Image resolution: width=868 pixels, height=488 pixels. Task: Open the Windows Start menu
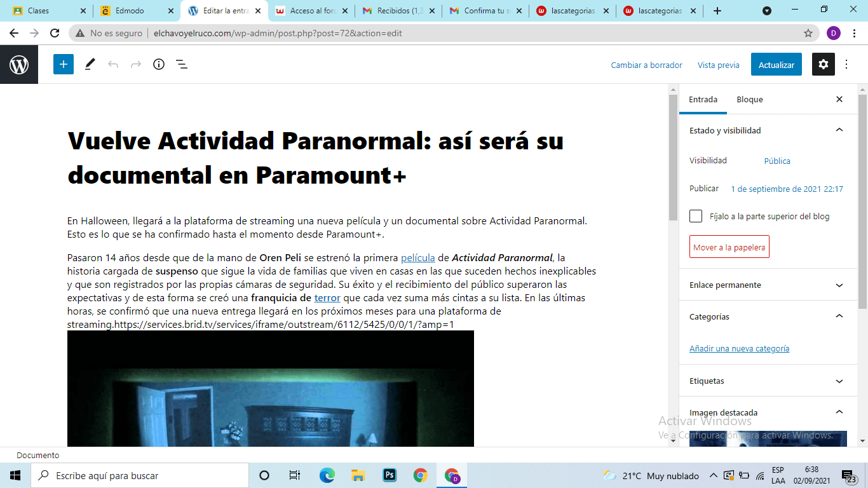tap(15, 475)
